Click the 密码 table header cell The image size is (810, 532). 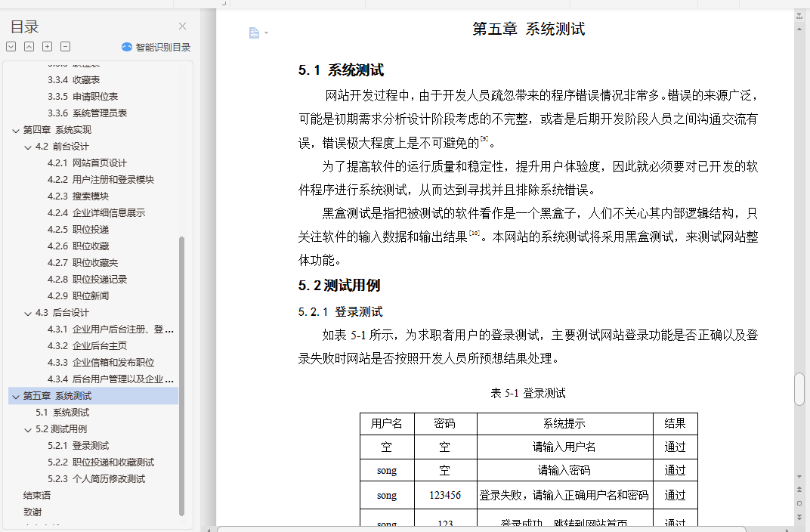pyautogui.click(x=445, y=423)
